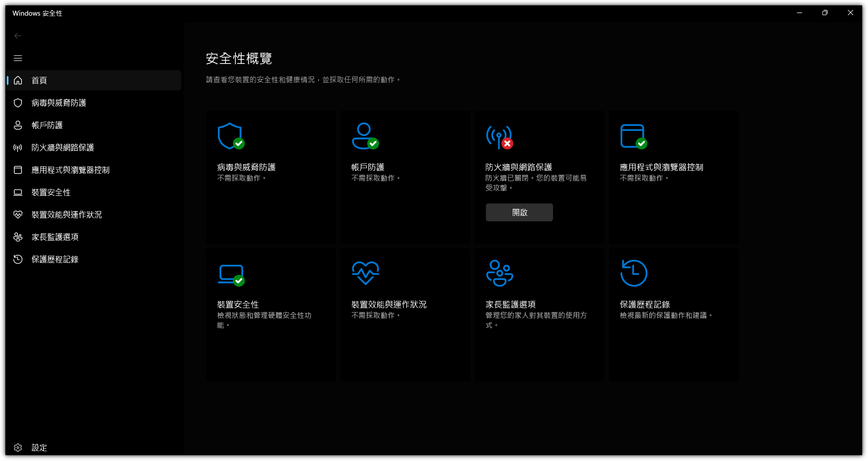The image size is (868, 461).
Task: Click the history clock icon in sidebar
Action: pyautogui.click(x=18, y=259)
